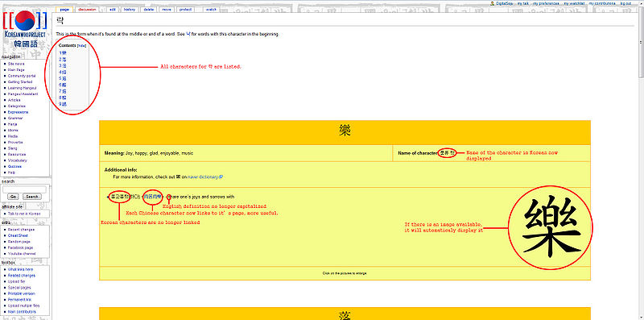Open Related changes
This screenshot has height=320, width=644.
point(22,276)
